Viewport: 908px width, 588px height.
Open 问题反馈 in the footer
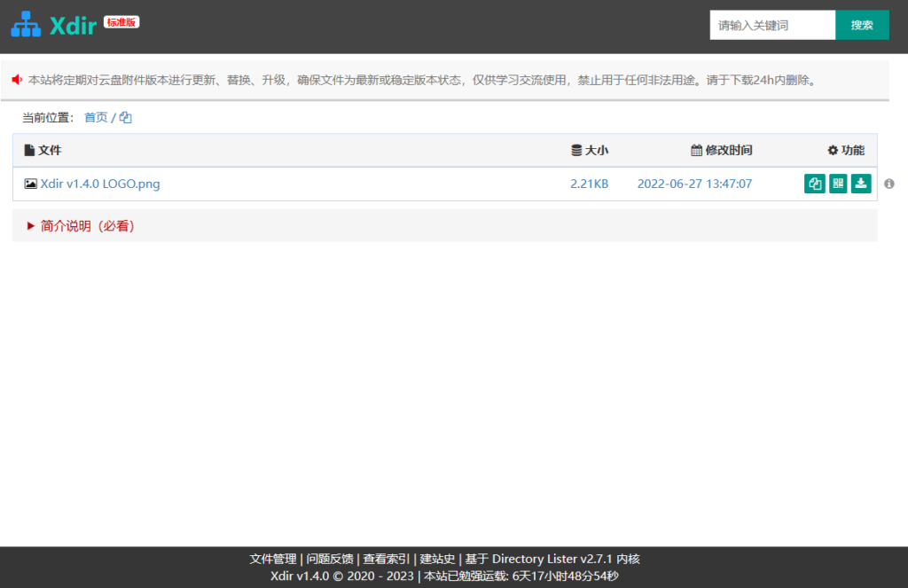tap(330, 559)
